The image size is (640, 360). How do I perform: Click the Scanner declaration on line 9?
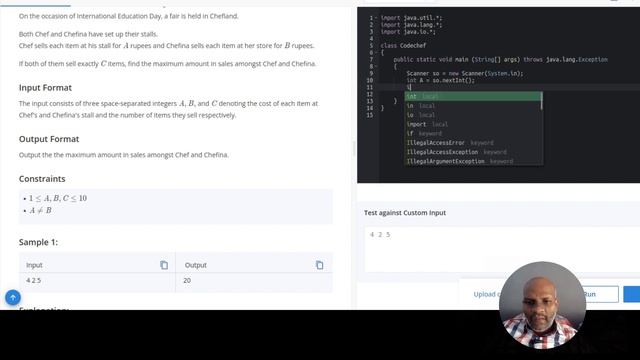(464, 73)
